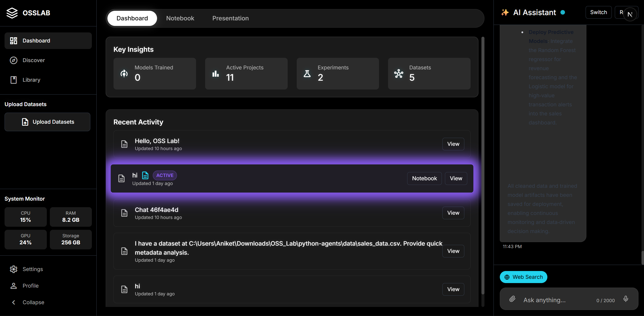Click the microphone voice input icon
The image size is (644, 316).
(x=626, y=299)
